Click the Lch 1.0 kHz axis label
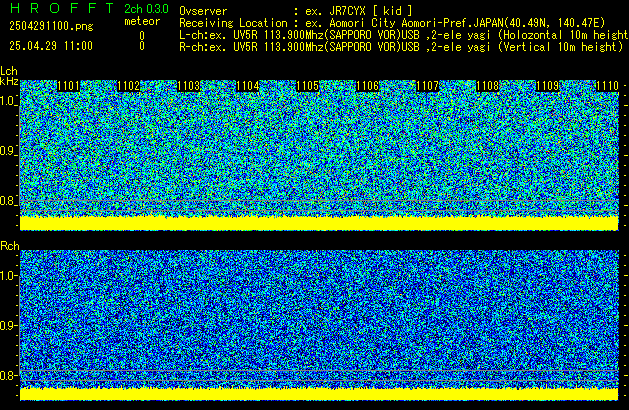629x410 pixels. [8, 101]
